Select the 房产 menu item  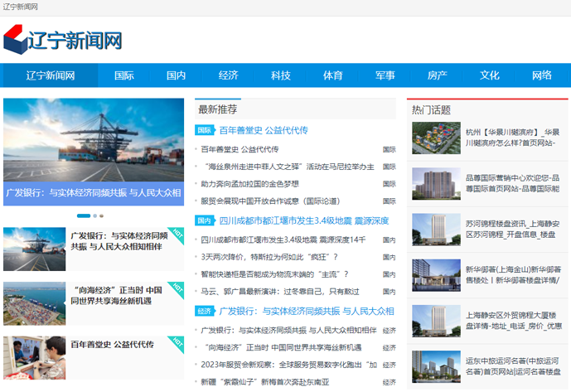click(437, 75)
